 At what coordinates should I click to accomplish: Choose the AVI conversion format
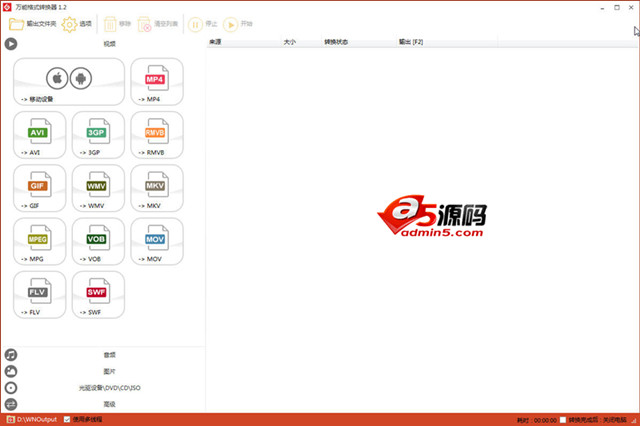40,135
